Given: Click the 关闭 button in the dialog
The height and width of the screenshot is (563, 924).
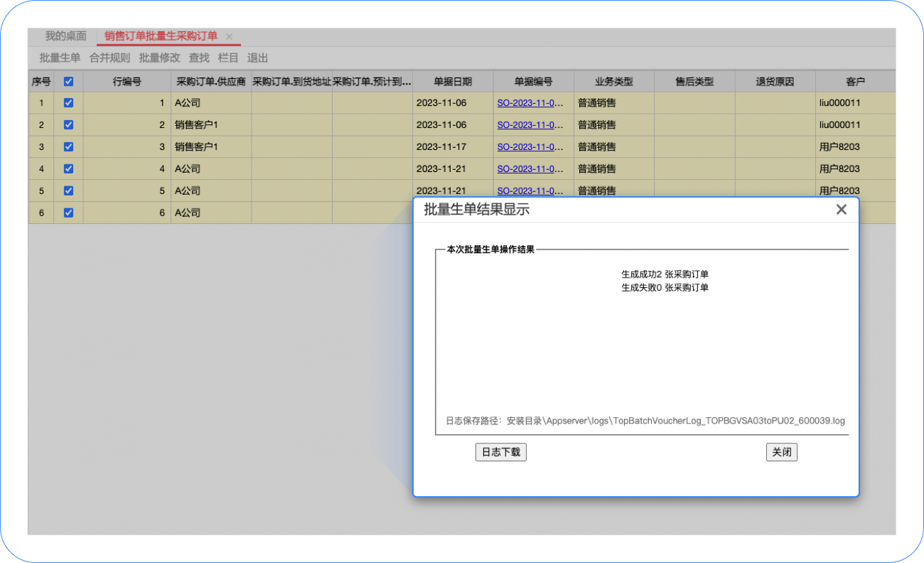Looking at the screenshot, I should pos(782,452).
